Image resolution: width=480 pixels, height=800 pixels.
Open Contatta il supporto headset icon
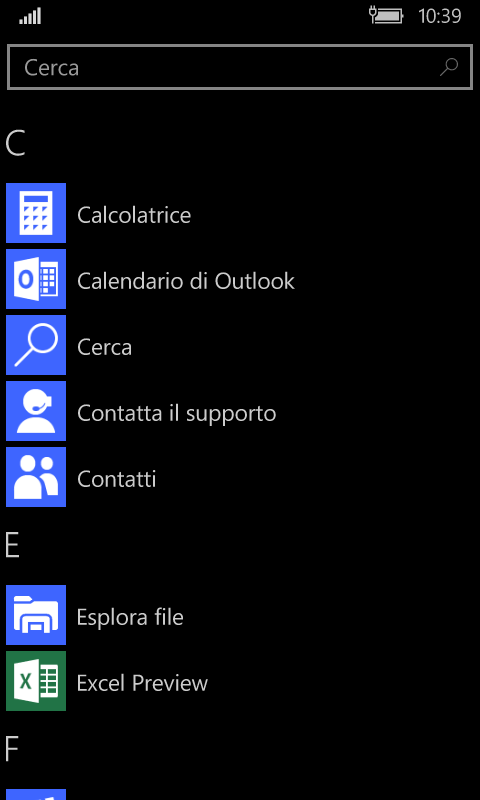pyautogui.click(x=36, y=411)
